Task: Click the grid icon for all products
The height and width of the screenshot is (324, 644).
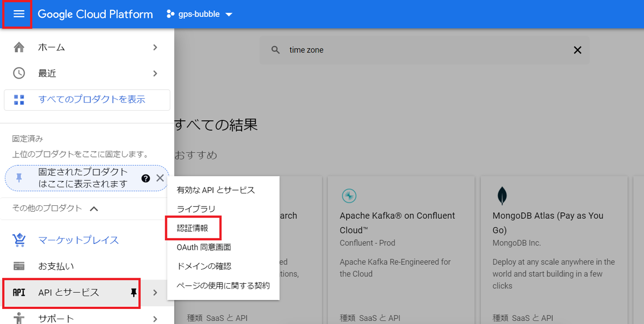Action: [x=19, y=99]
